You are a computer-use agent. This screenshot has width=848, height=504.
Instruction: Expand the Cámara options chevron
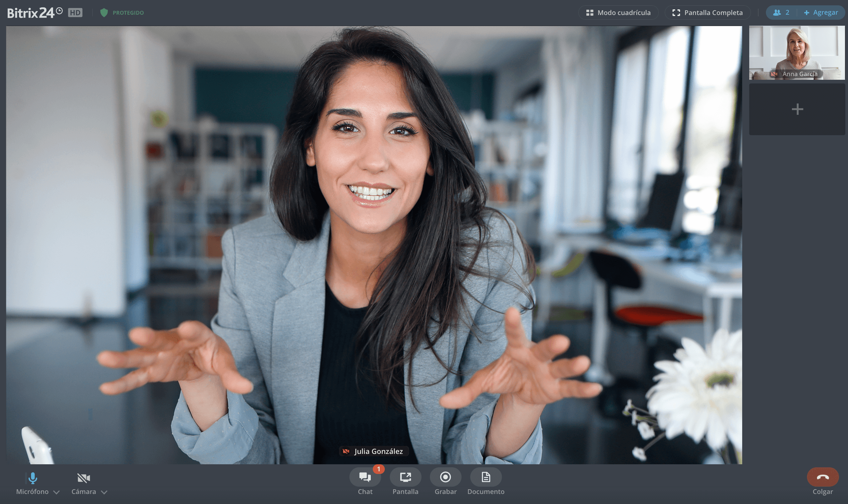104,492
